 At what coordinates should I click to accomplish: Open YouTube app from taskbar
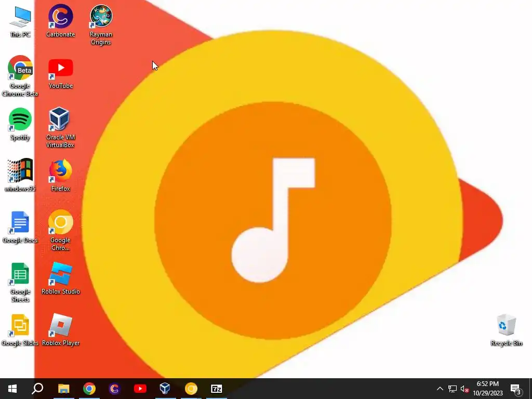point(140,389)
